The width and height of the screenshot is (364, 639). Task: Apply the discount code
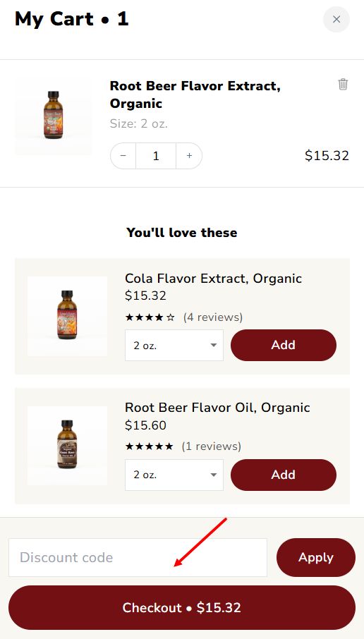316,557
